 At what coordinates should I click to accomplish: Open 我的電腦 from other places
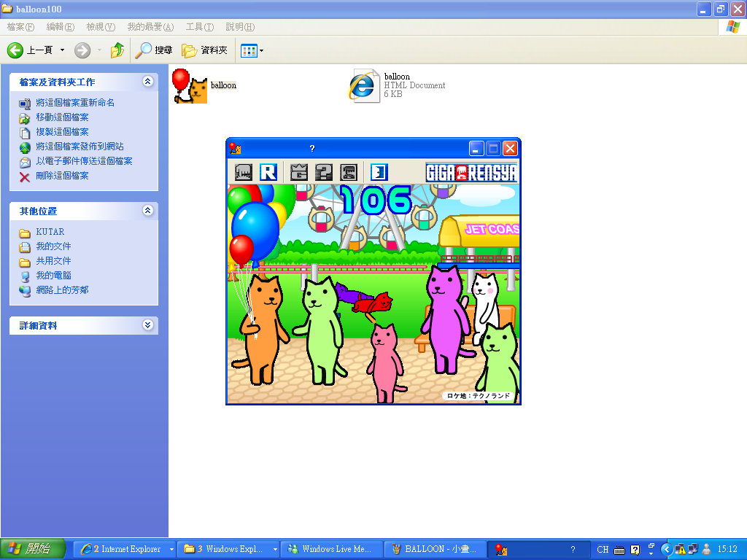[x=53, y=275]
